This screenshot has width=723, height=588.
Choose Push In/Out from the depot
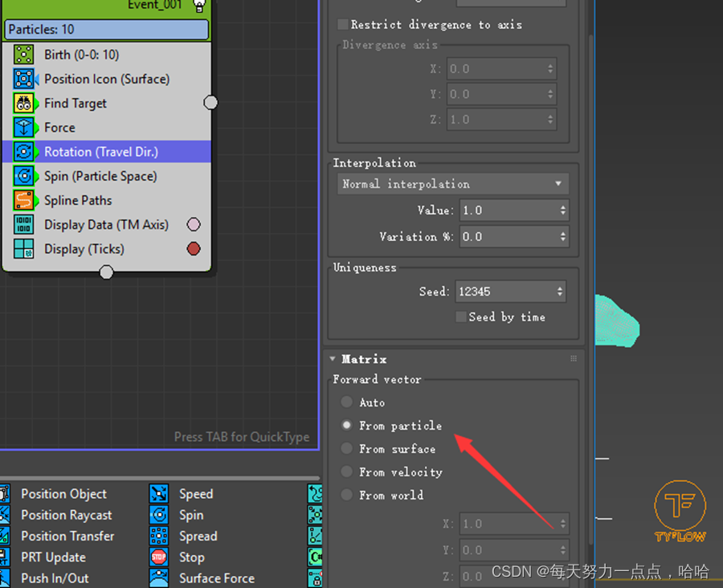(x=55, y=578)
